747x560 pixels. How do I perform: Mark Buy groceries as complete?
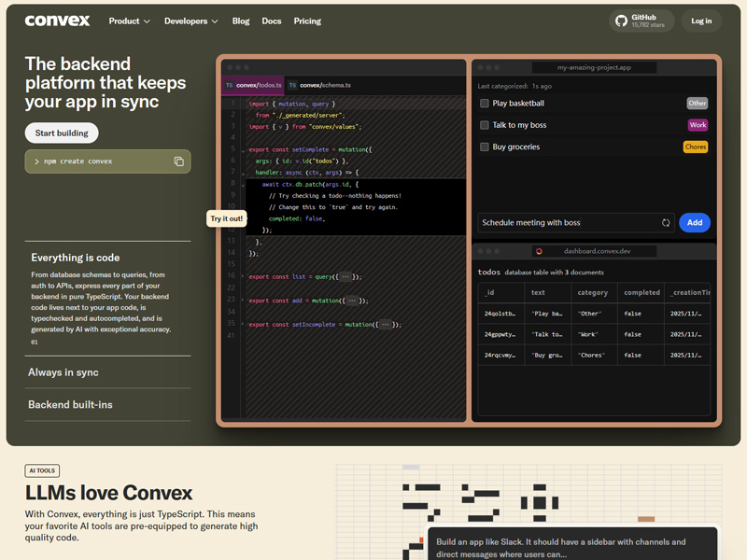pos(485,147)
